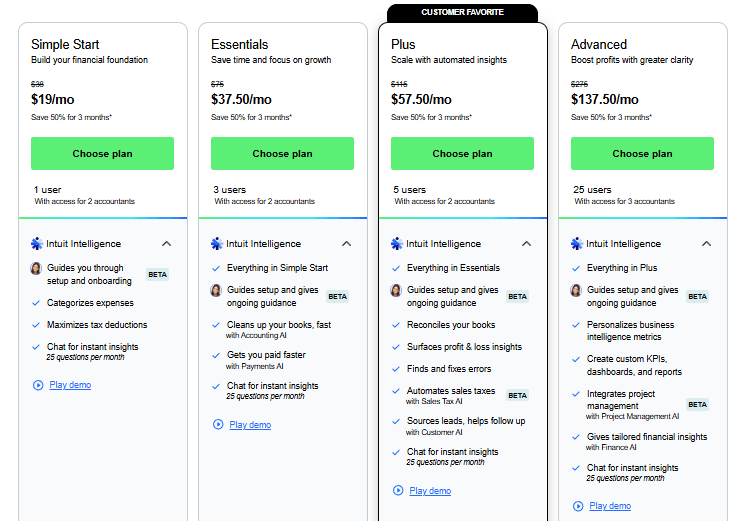Click play circle icon in Essentials card

click(x=218, y=425)
